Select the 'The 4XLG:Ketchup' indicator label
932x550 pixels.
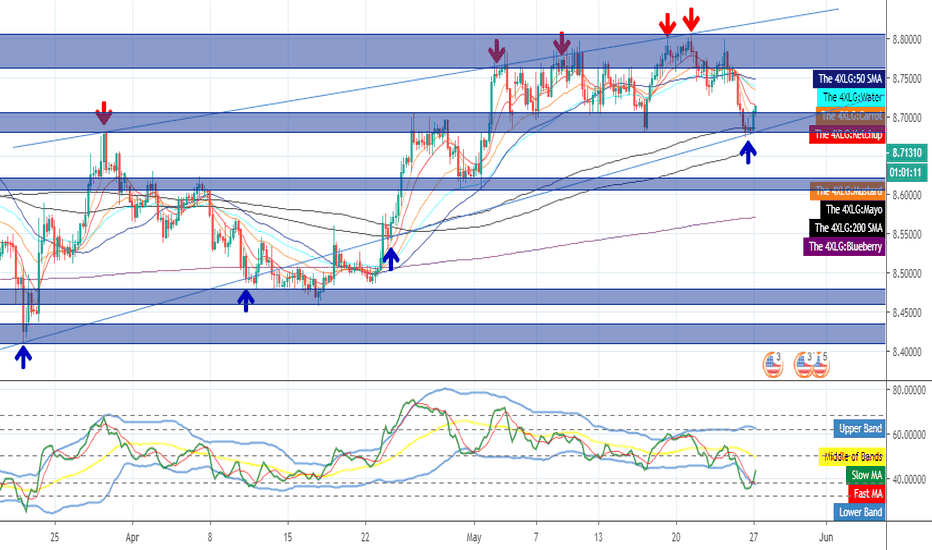pyautogui.click(x=847, y=134)
